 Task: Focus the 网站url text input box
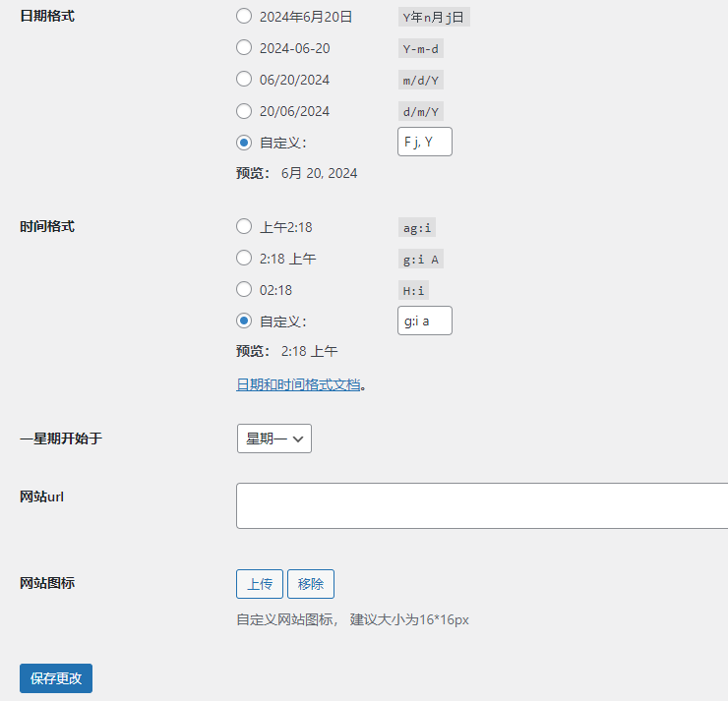point(482,505)
